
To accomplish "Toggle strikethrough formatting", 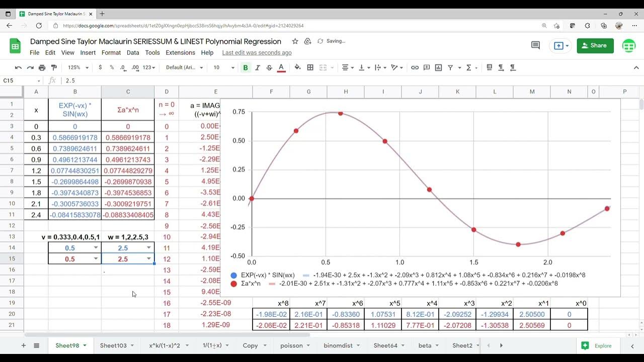I will point(269,67).
